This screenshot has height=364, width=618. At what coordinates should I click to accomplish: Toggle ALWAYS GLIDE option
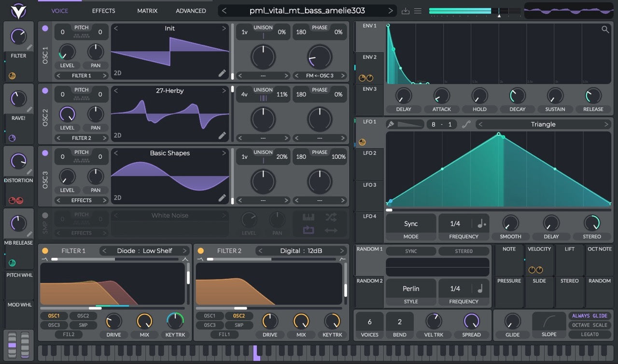(590, 316)
